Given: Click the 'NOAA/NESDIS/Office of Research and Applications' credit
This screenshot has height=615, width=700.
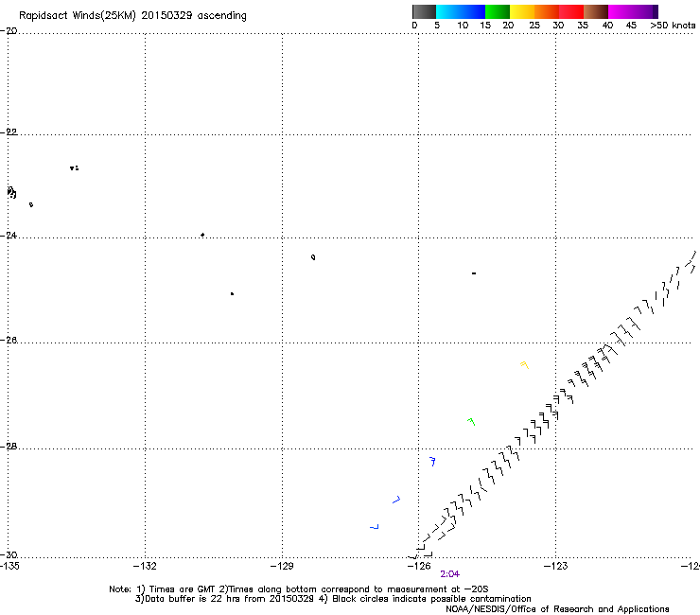Looking at the screenshot, I should [x=557, y=609].
